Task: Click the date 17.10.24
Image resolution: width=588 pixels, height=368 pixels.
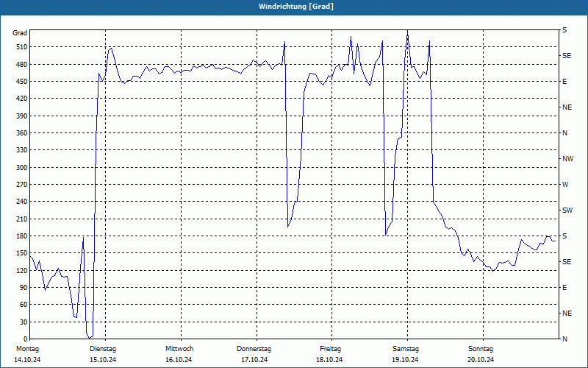Action: pos(254,360)
